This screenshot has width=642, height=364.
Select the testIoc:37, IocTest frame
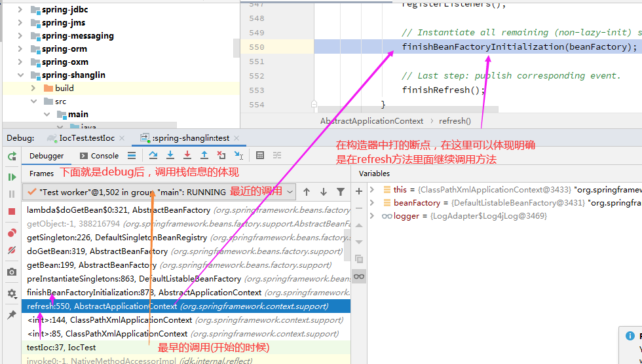point(186,348)
